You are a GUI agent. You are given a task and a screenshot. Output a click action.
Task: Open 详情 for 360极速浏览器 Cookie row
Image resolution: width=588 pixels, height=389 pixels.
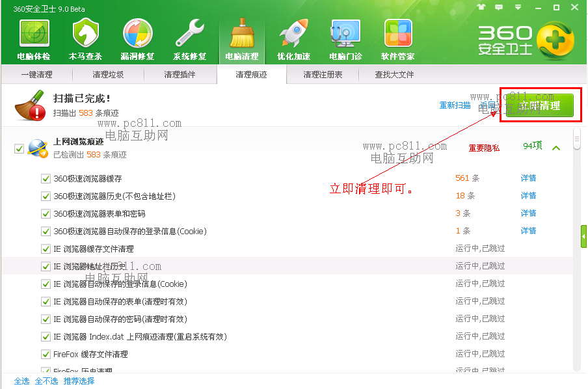click(528, 231)
